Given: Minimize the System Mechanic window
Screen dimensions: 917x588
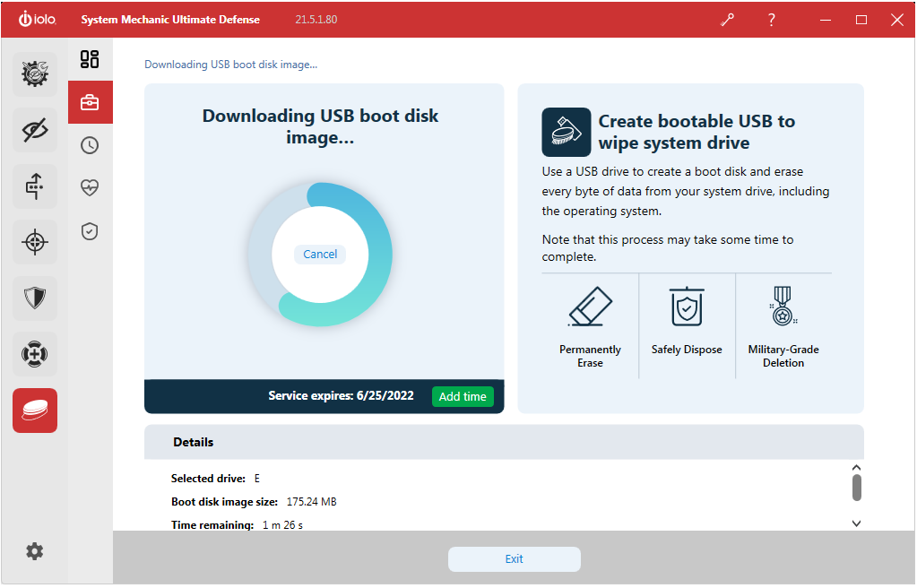Looking at the screenshot, I should [x=826, y=20].
